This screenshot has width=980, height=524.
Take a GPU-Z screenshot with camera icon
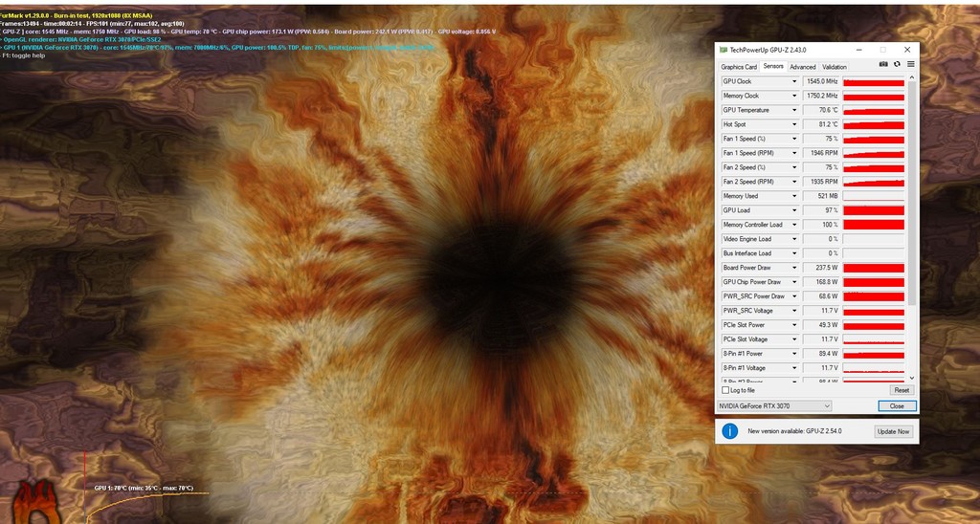pos(883,64)
